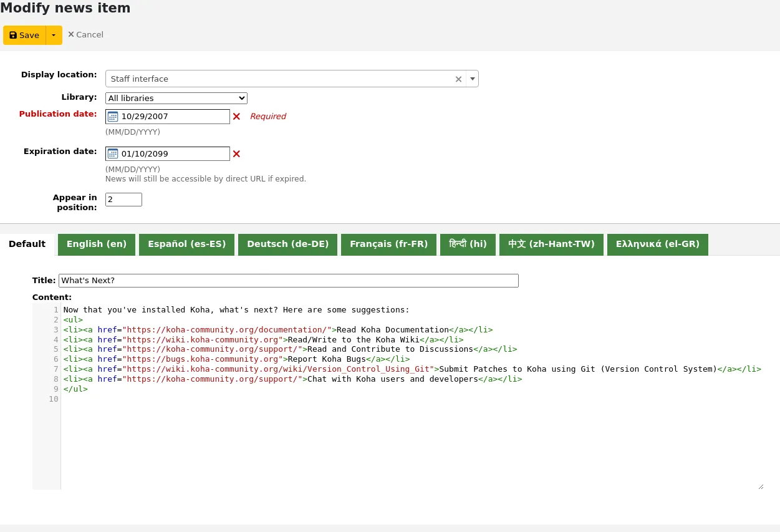Viewport: 780px width, 532px height.
Task: Click 'Read/Write to the Koha Wiki' text
Action: [x=354, y=340]
